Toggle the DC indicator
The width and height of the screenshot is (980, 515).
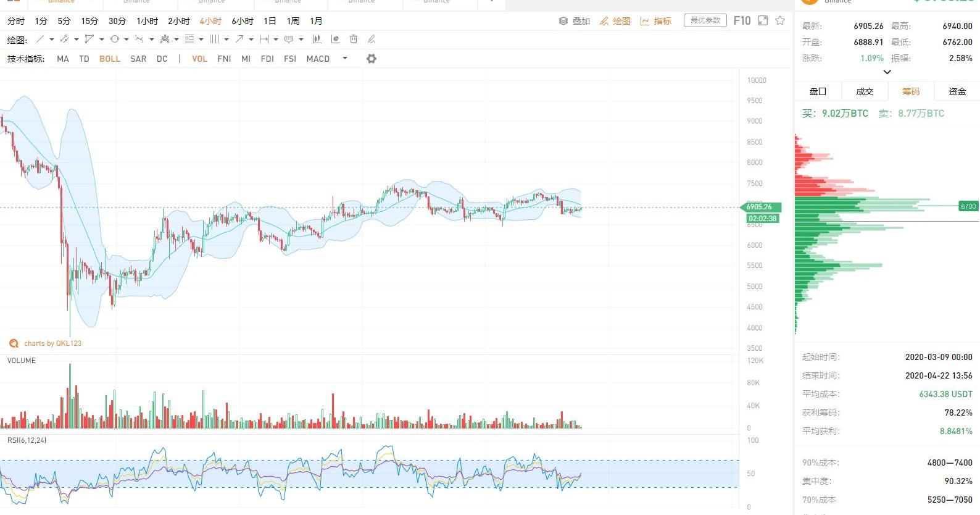click(162, 59)
